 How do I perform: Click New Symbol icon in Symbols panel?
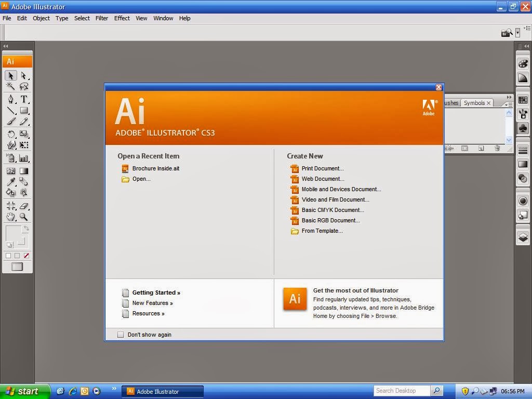click(481, 148)
